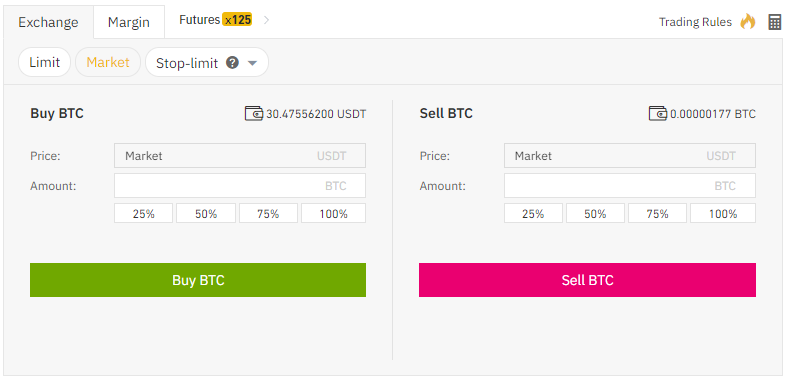Viewport: 790px width, 379px height.
Task: Click the USDT wallet icon
Action: 254,113
